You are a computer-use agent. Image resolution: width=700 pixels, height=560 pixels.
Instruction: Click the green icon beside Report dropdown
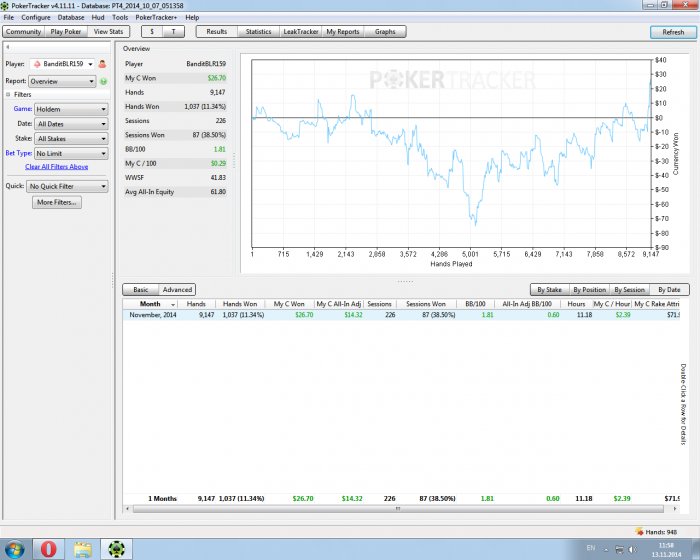[103, 81]
